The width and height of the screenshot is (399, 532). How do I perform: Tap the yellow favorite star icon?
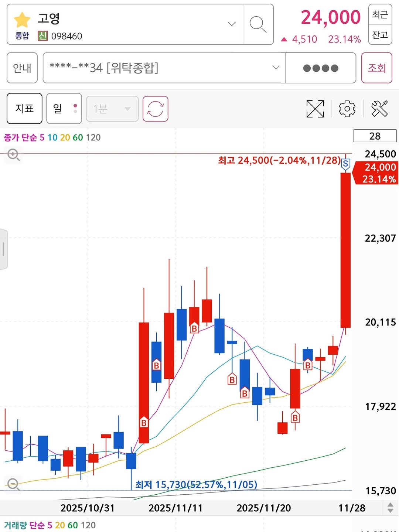click(x=22, y=20)
